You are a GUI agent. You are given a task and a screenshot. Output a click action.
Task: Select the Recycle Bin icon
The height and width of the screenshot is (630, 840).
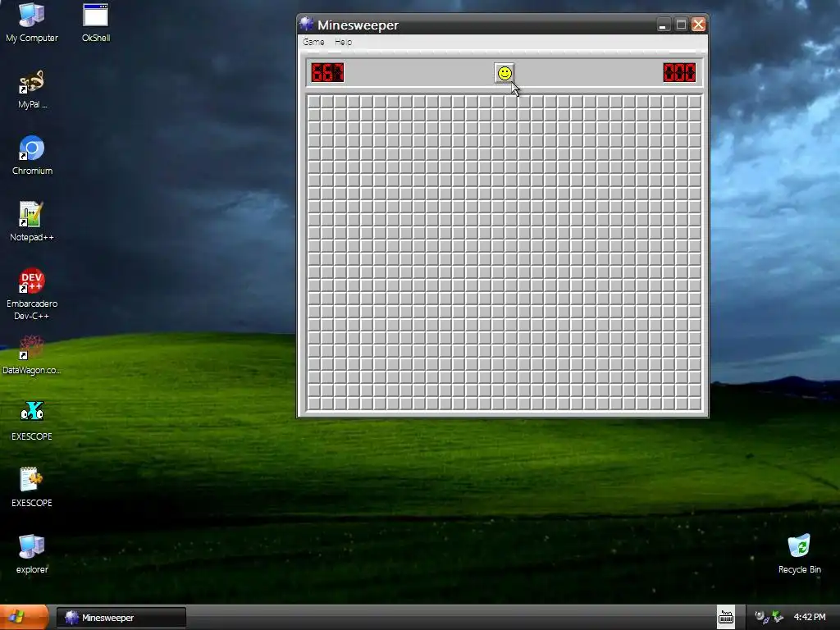(x=799, y=555)
